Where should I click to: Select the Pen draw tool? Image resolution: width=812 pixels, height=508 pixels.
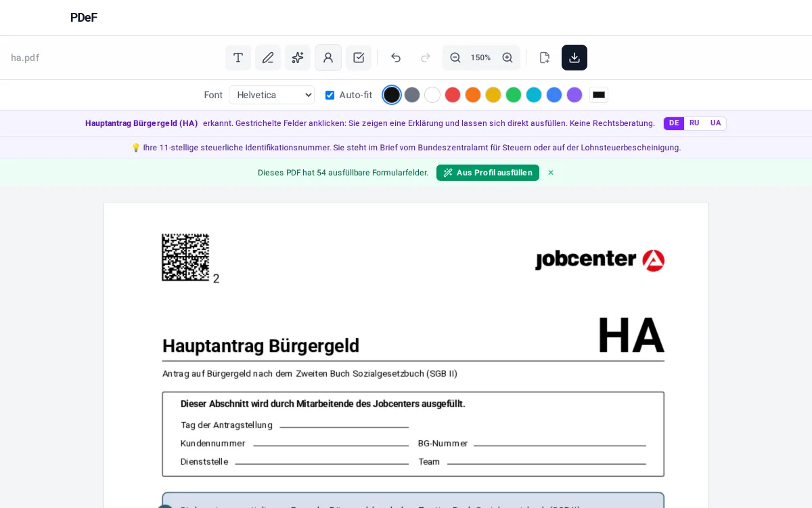coord(268,58)
